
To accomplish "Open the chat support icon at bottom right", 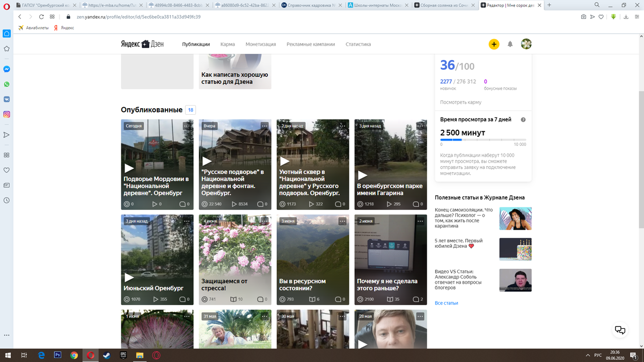I will coord(620,330).
